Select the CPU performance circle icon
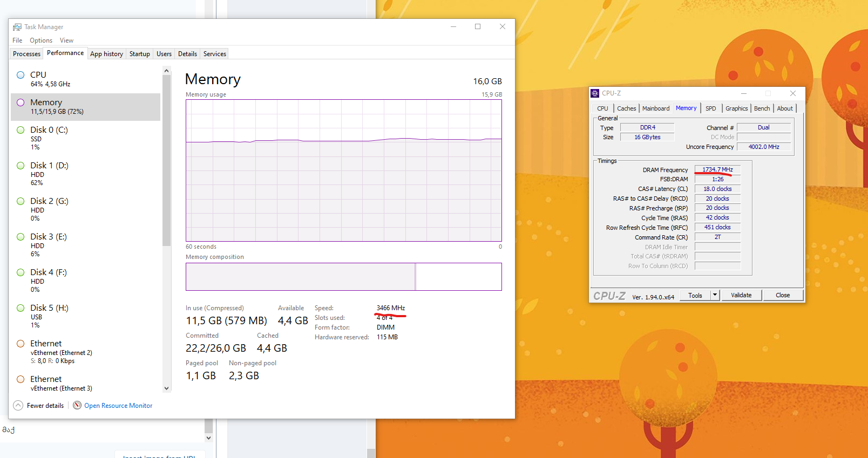Image resolution: width=868 pixels, height=458 pixels. pos(21,75)
